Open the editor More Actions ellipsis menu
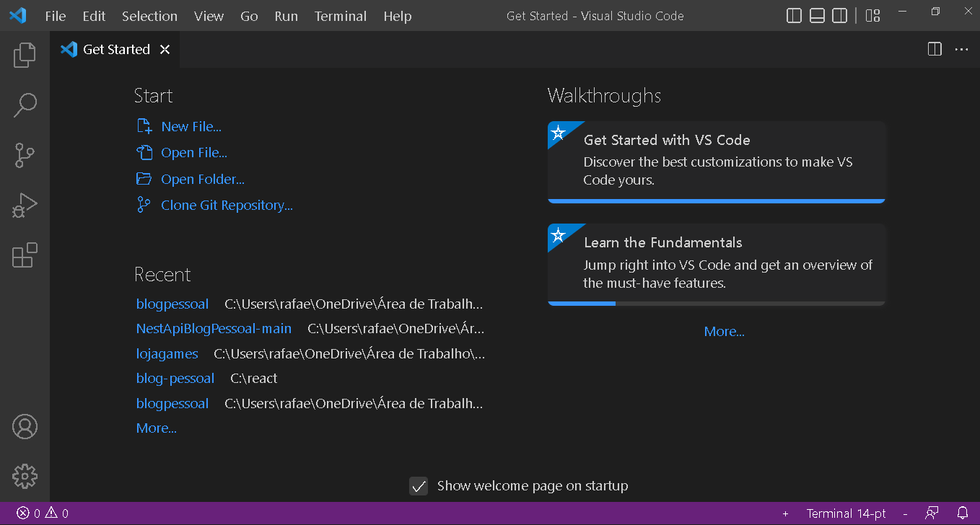This screenshot has height=525, width=980. (961, 50)
